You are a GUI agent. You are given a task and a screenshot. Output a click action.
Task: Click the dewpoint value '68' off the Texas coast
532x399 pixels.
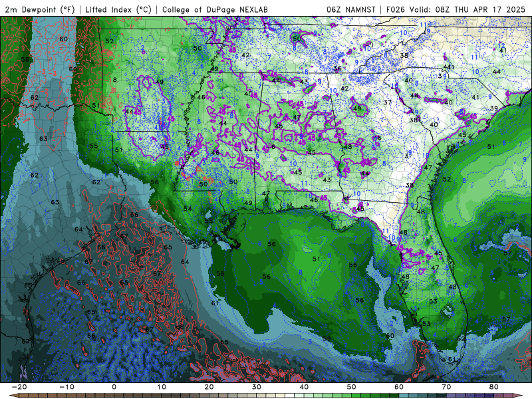tap(180, 327)
